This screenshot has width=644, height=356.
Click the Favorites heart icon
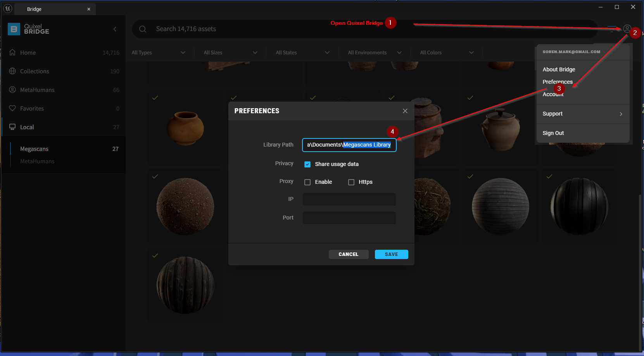point(12,108)
